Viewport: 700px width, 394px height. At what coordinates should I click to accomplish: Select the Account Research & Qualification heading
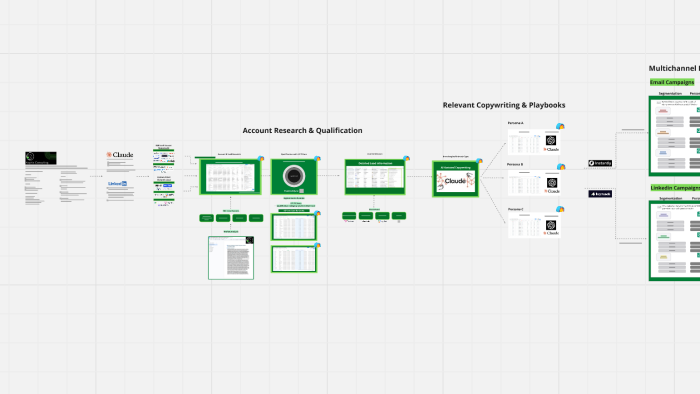(x=302, y=130)
